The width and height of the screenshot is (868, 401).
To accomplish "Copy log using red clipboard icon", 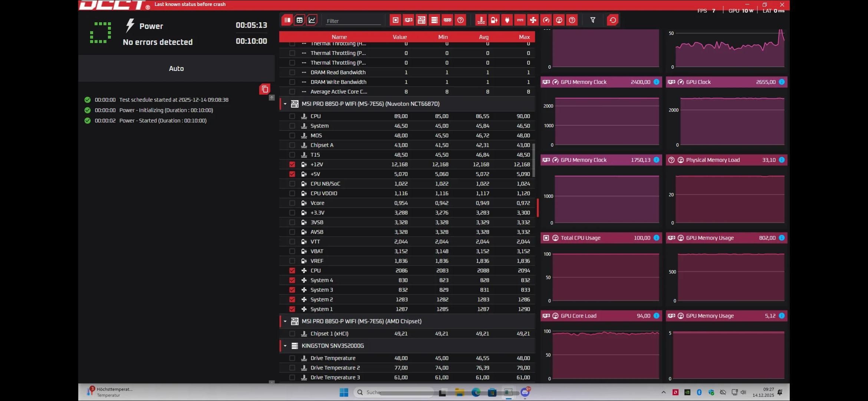I will pos(264,89).
